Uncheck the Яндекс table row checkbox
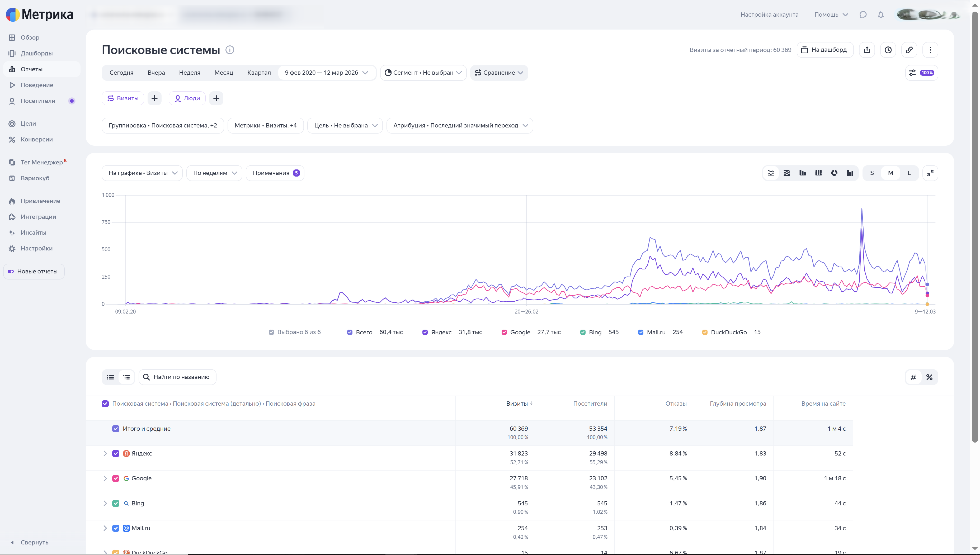Image resolution: width=980 pixels, height=555 pixels. (116, 454)
